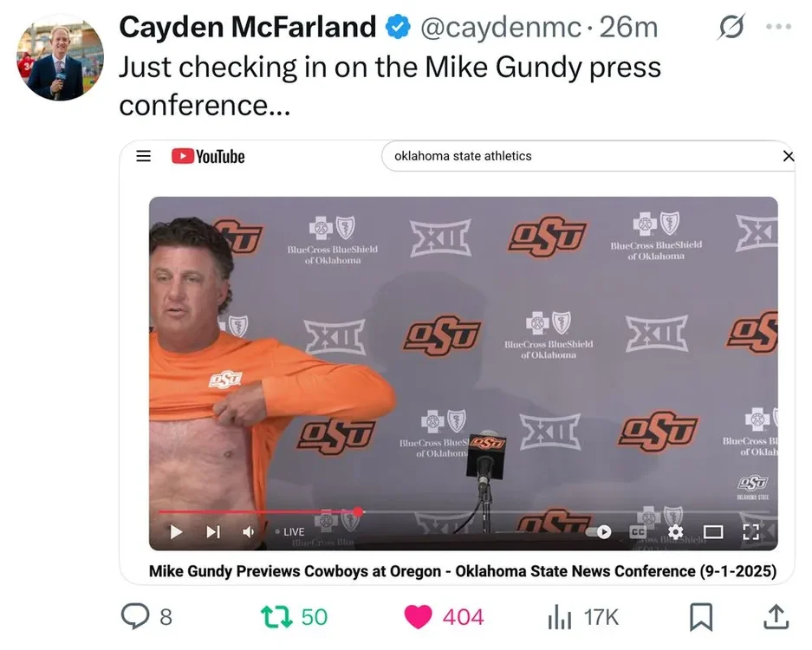The height and width of the screenshot is (650, 812).
Task: Click the red video progress bar scrubber
Action: point(358,511)
